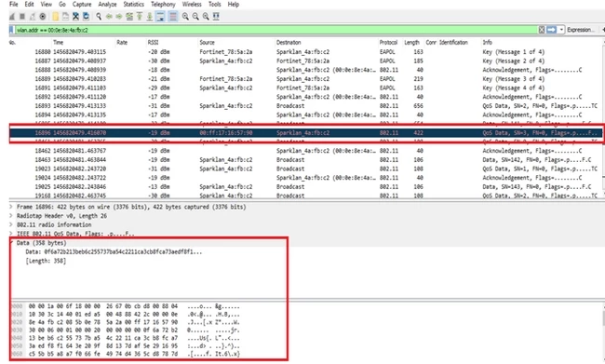605x364 pixels.
Task: Open the Tools menu
Action: [x=214, y=5]
